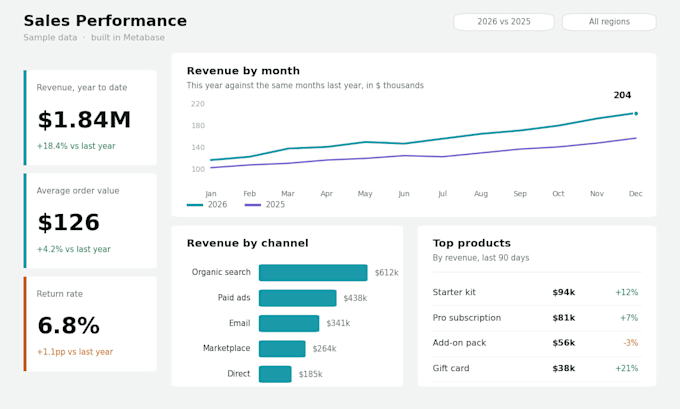Toggle the 2026 series in the chart legend

tap(207, 205)
